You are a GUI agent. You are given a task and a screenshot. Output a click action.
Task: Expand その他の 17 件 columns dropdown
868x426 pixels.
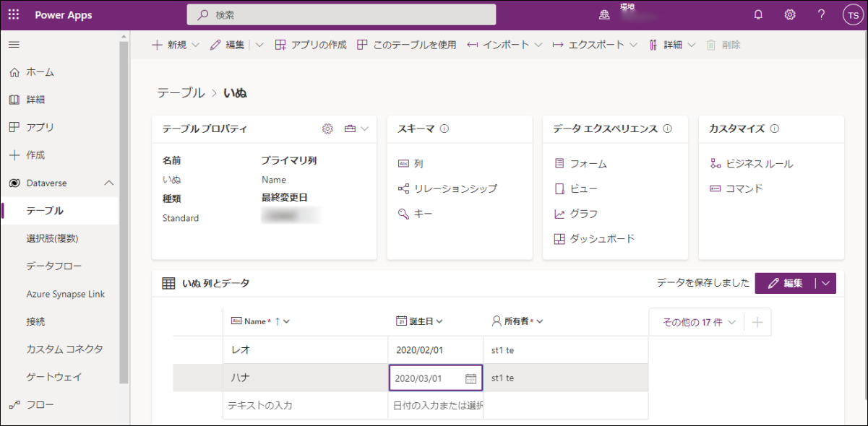coord(699,322)
